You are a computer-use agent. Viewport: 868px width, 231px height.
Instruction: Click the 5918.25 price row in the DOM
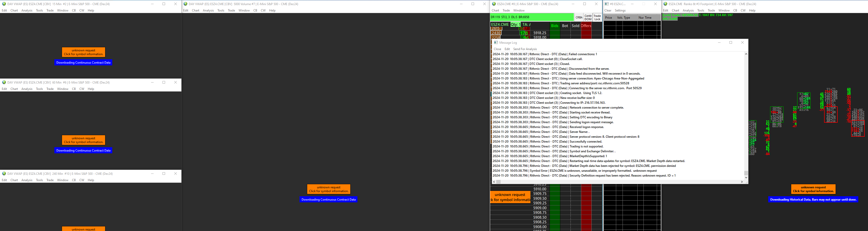(x=540, y=33)
